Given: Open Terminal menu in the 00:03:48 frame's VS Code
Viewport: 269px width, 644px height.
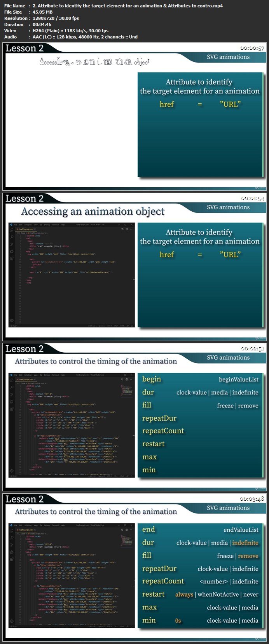Looking at the screenshot, I should click(x=55, y=526).
